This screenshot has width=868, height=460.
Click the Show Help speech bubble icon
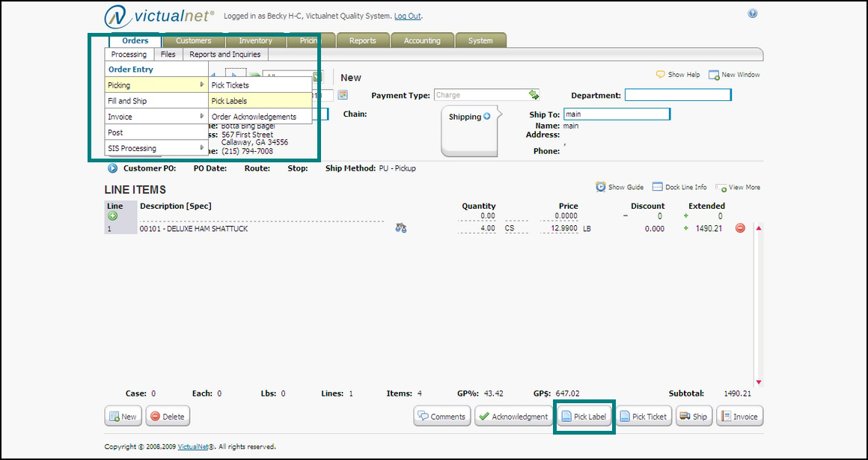pyautogui.click(x=661, y=74)
